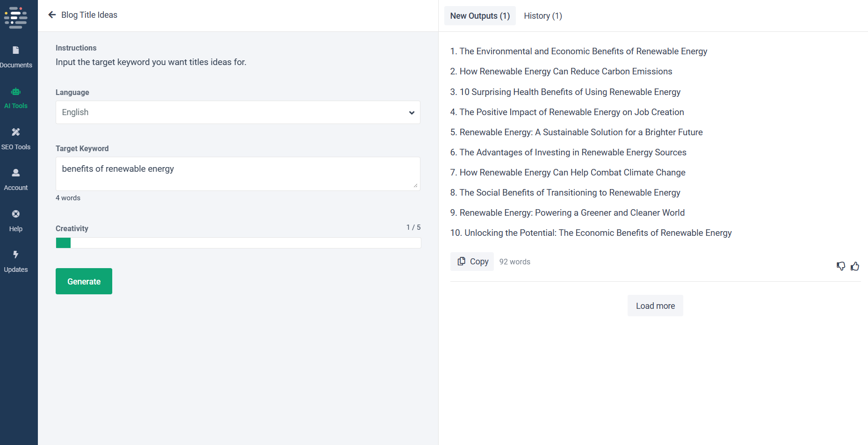Click the Instructions description text
This screenshot has height=445, width=868.
(x=151, y=62)
